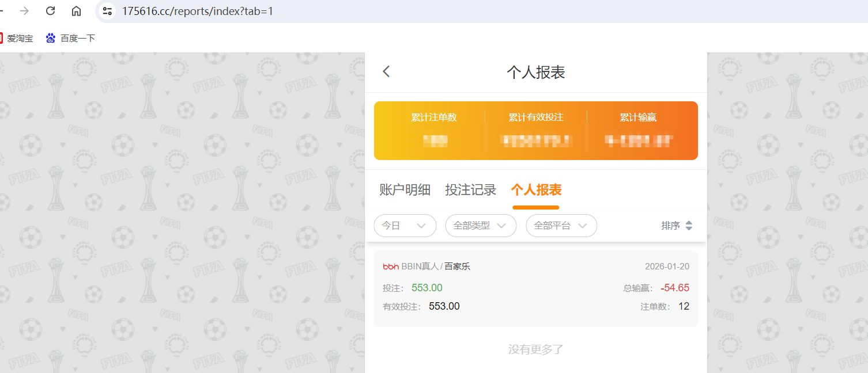This screenshot has width=868, height=373.
Task: Open the 全部平台 platform dropdown
Action: coord(561,226)
